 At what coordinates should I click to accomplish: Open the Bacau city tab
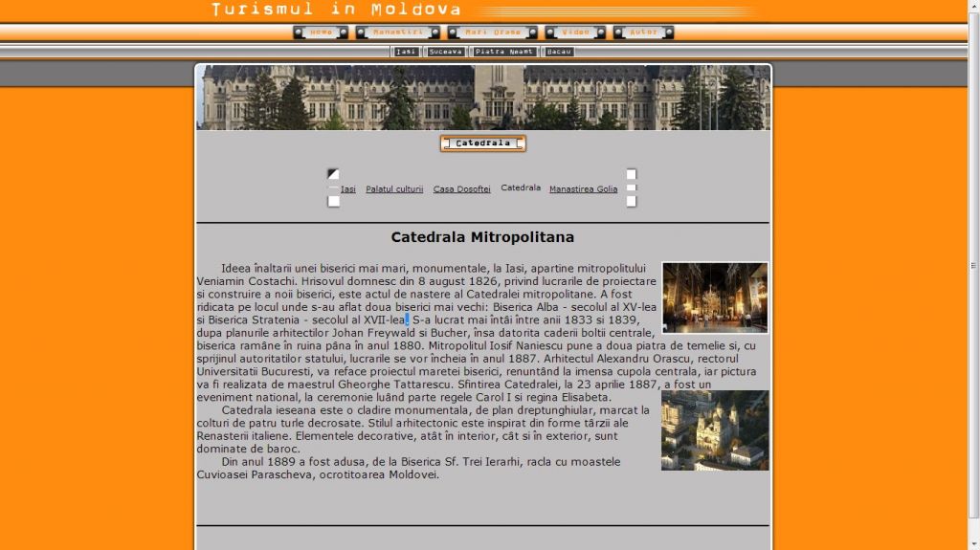tap(559, 52)
